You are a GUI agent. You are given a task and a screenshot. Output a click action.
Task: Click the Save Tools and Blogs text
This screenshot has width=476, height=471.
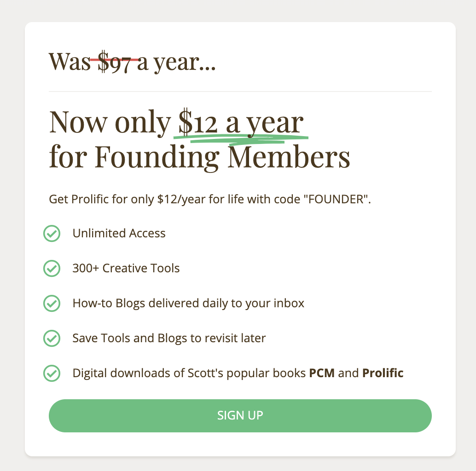coord(169,338)
